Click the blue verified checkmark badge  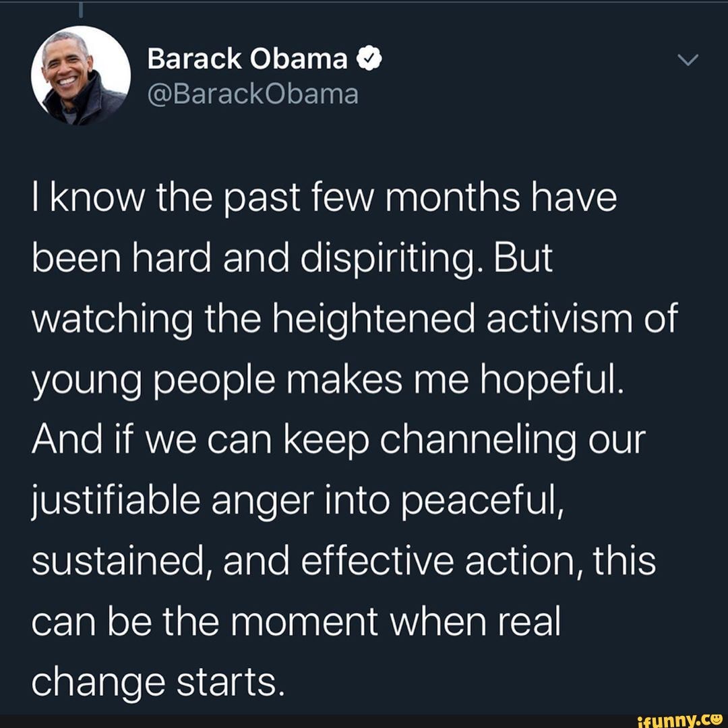click(x=369, y=59)
